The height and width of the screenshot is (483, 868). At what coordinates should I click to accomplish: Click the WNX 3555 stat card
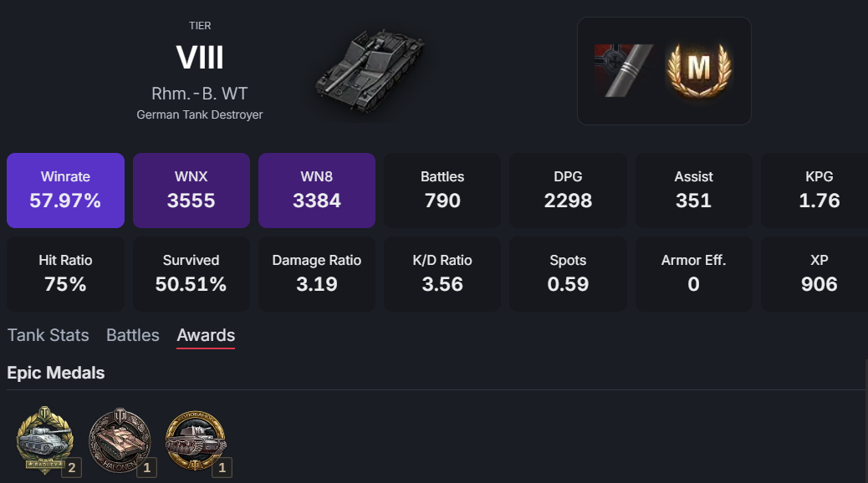click(x=191, y=191)
